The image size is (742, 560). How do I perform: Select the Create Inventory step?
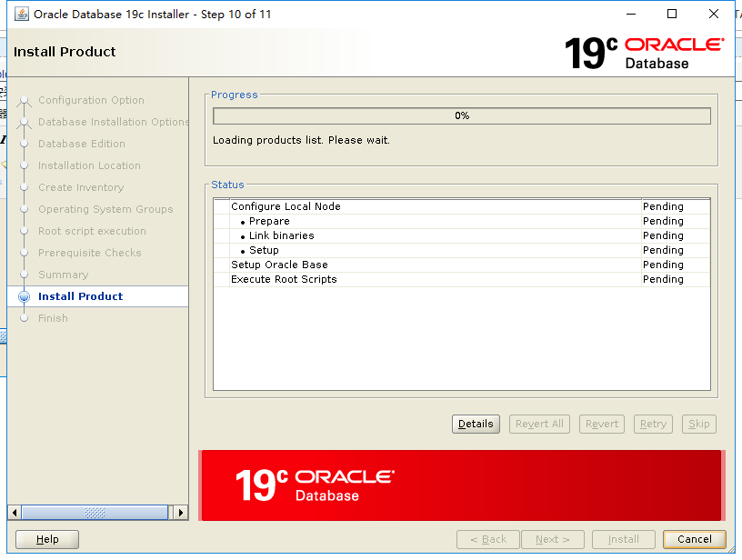tap(81, 187)
